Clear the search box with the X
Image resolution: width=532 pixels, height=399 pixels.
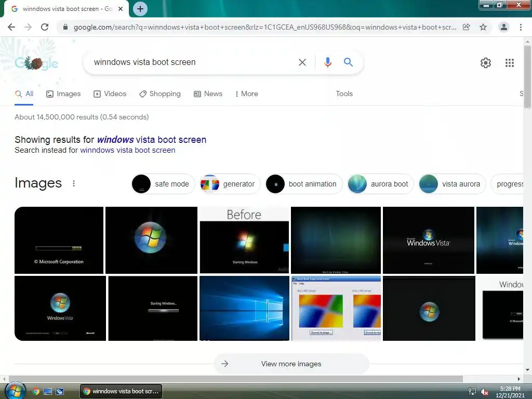pyautogui.click(x=302, y=62)
